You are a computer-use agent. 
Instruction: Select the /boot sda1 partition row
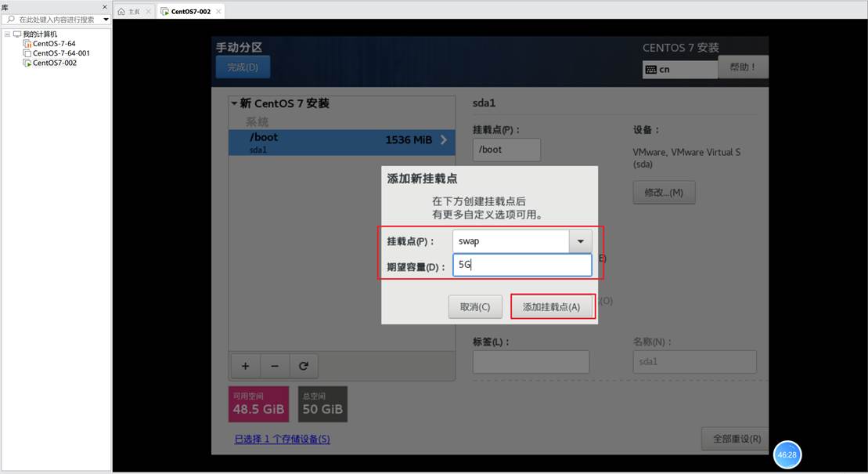341,143
